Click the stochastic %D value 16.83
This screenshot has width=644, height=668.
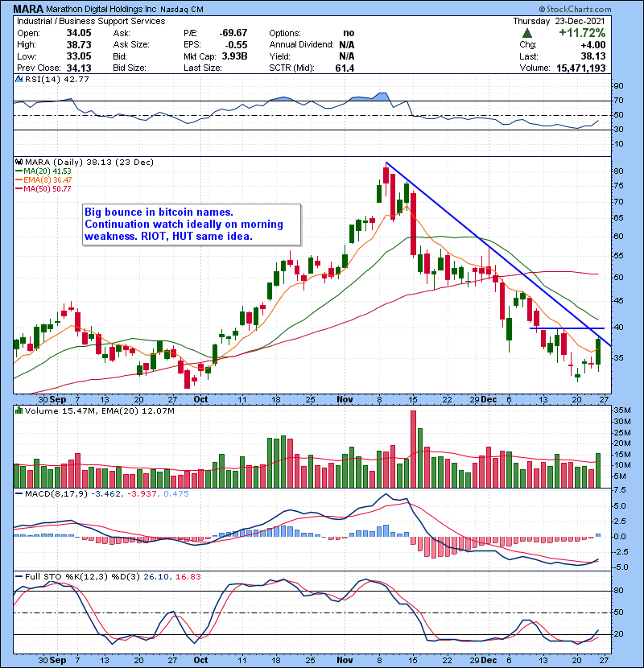pyautogui.click(x=188, y=576)
